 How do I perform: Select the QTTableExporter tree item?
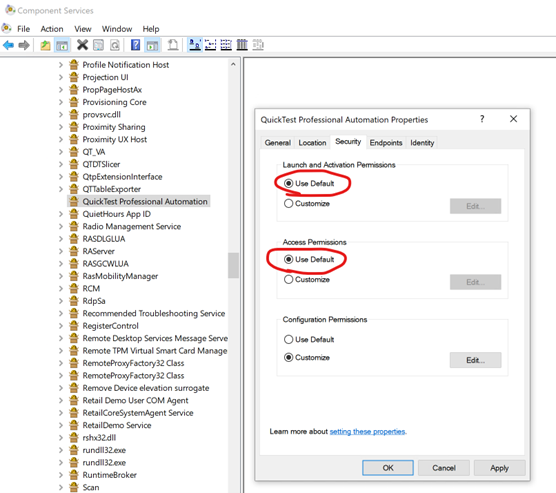(111, 189)
